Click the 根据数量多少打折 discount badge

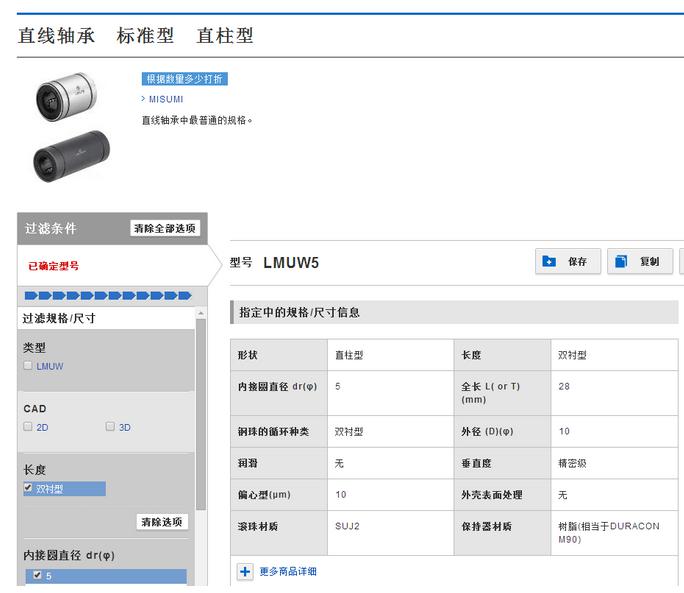point(185,79)
